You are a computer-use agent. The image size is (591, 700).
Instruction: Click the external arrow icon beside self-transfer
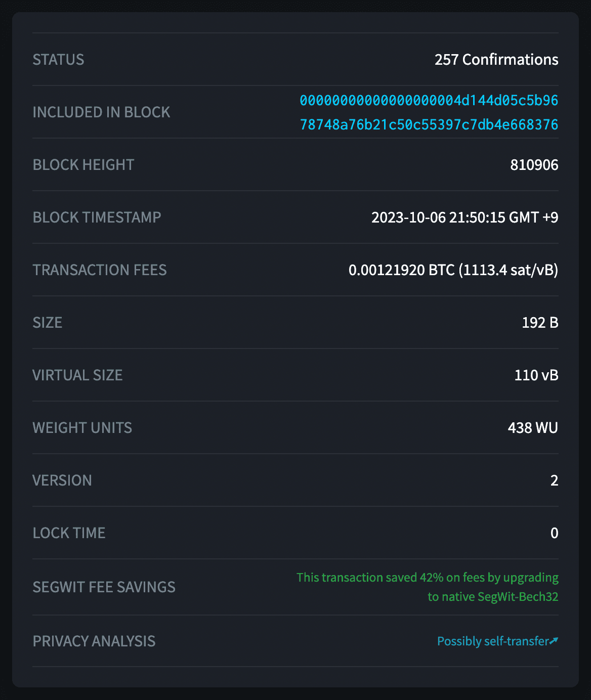(554, 641)
